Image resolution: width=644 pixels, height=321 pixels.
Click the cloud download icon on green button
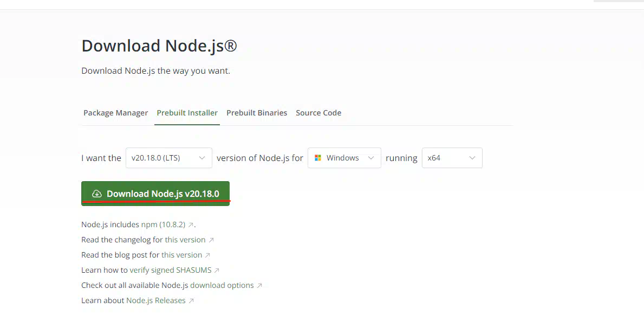click(x=96, y=194)
